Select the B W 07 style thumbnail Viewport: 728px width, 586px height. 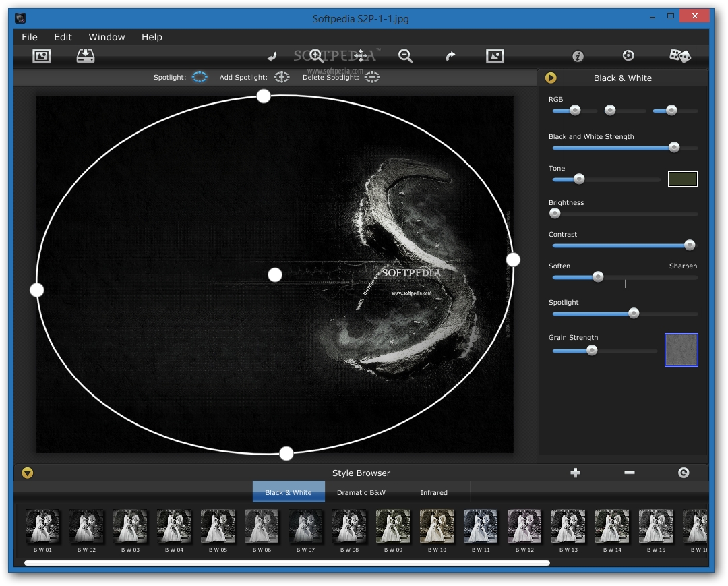pos(305,526)
